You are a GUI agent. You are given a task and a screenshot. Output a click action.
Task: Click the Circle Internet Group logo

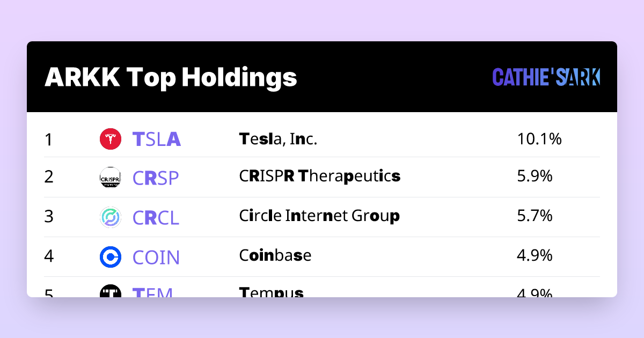tap(111, 217)
